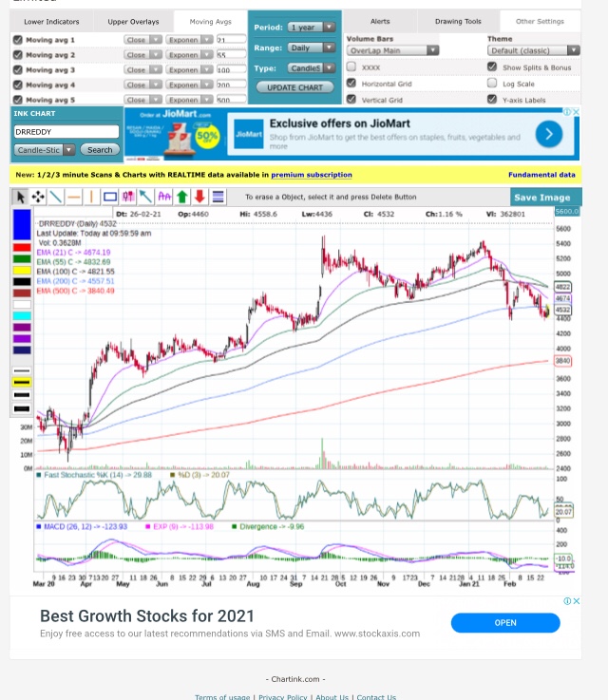The image size is (608, 700).
Task: Click the UPDATE CHART button
Action: pos(294,87)
